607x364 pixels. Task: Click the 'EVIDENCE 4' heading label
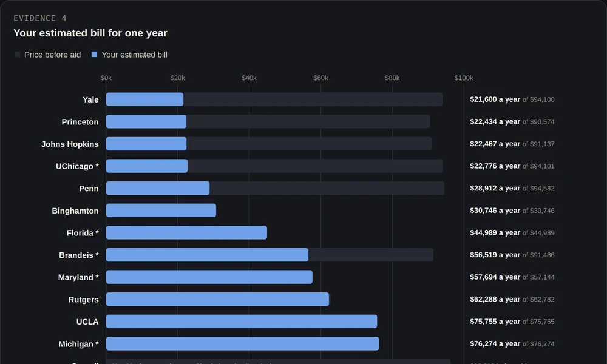tap(40, 18)
